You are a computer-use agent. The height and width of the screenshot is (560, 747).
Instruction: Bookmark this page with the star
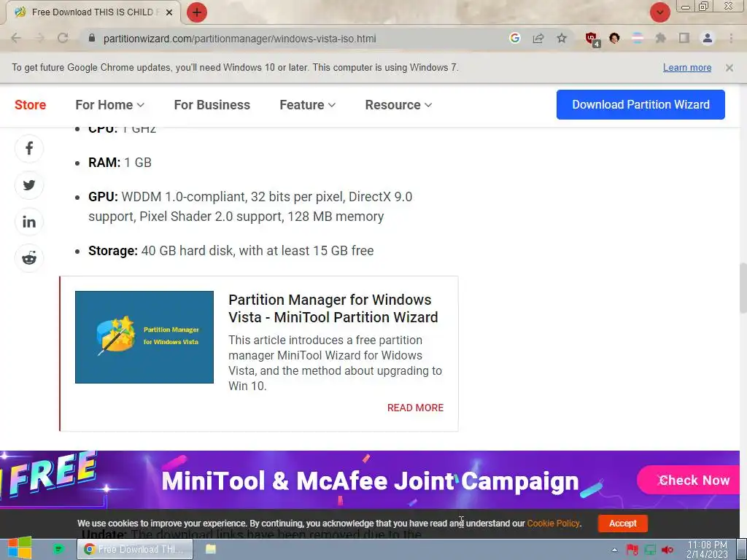pyautogui.click(x=562, y=38)
